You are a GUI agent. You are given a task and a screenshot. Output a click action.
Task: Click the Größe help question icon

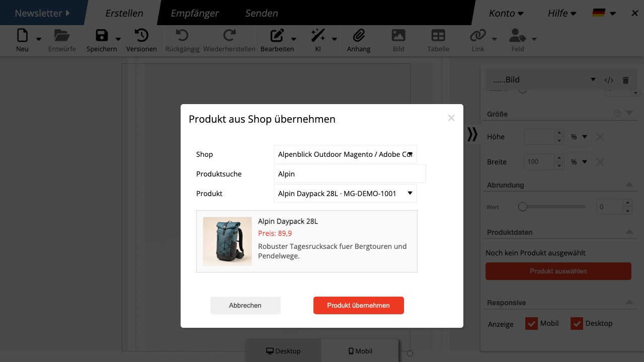point(617,114)
